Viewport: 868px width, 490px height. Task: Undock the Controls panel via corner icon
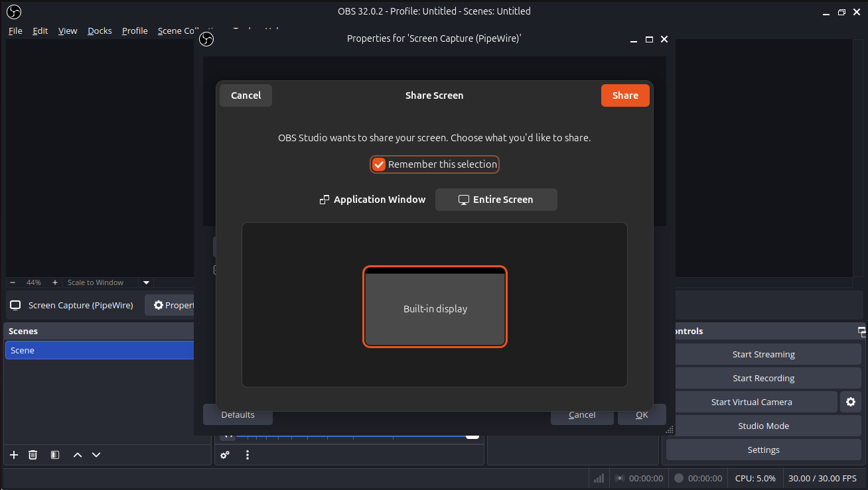pos(861,331)
